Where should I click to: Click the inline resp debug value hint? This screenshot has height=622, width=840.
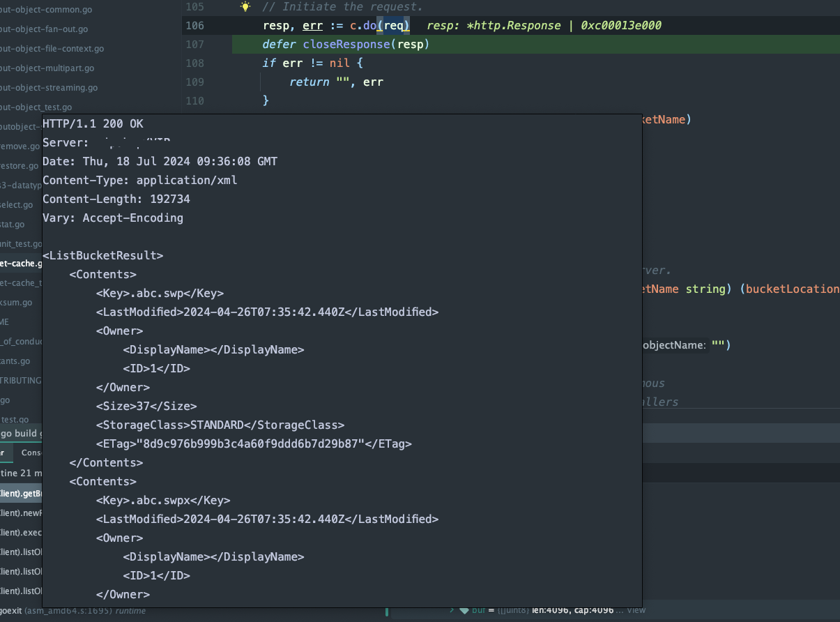point(544,26)
